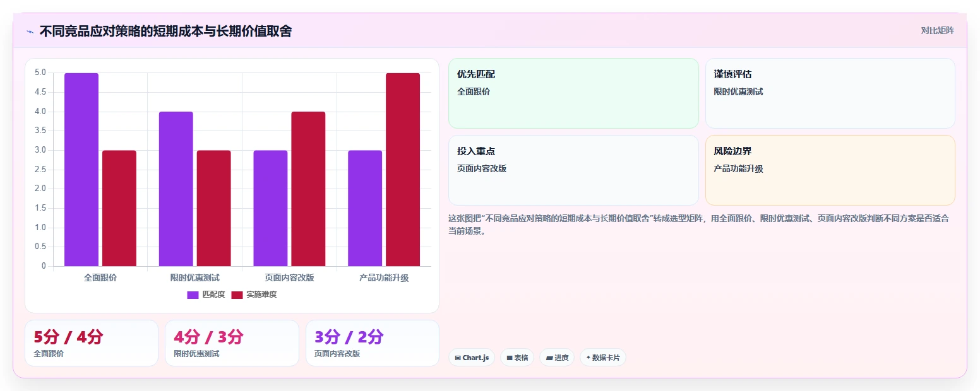The width and height of the screenshot is (980, 391).
Task: Click 页面内容改版 text in 投入重点 card
Action: pos(482,168)
